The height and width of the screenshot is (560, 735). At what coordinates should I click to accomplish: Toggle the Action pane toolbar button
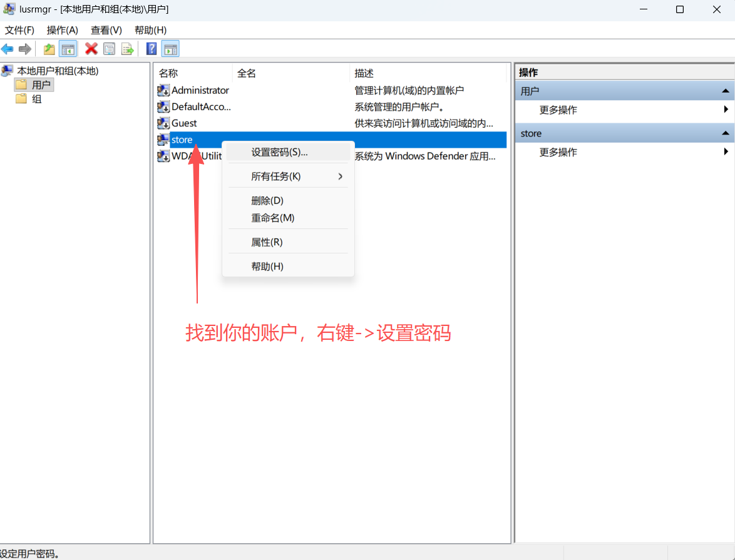pyautogui.click(x=170, y=49)
